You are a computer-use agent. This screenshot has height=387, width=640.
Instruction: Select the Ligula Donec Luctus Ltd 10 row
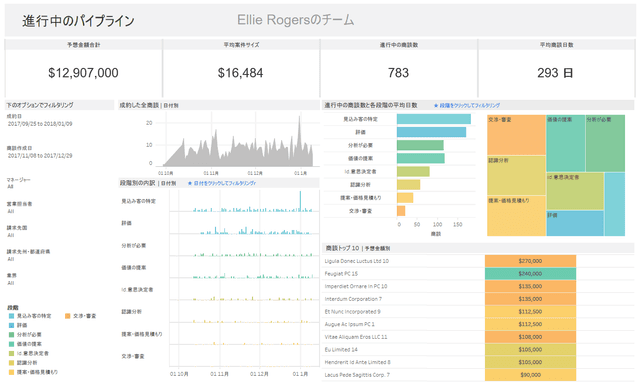[478, 261]
